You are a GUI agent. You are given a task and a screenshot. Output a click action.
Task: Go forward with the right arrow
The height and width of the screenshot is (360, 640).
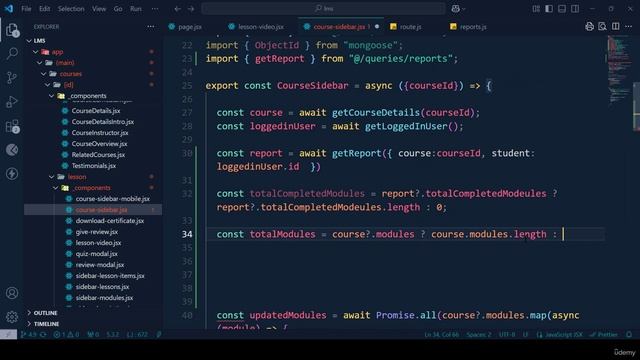coord(191,9)
